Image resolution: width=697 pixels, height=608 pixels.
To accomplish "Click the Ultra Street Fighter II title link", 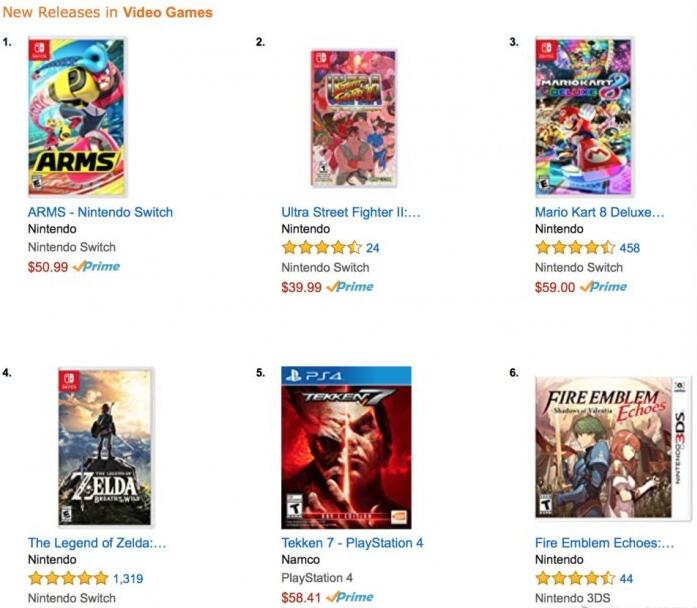I will pyautogui.click(x=351, y=212).
